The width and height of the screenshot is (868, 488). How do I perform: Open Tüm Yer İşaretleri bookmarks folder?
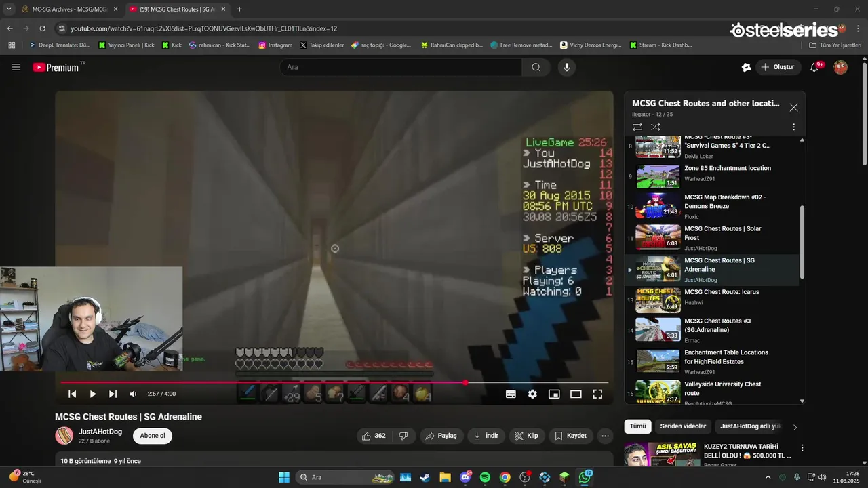pyautogui.click(x=835, y=45)
